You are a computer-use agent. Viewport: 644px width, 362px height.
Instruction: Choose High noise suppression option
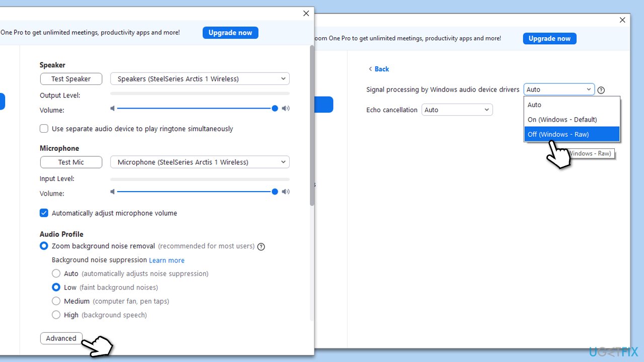(x=56, y=315)
